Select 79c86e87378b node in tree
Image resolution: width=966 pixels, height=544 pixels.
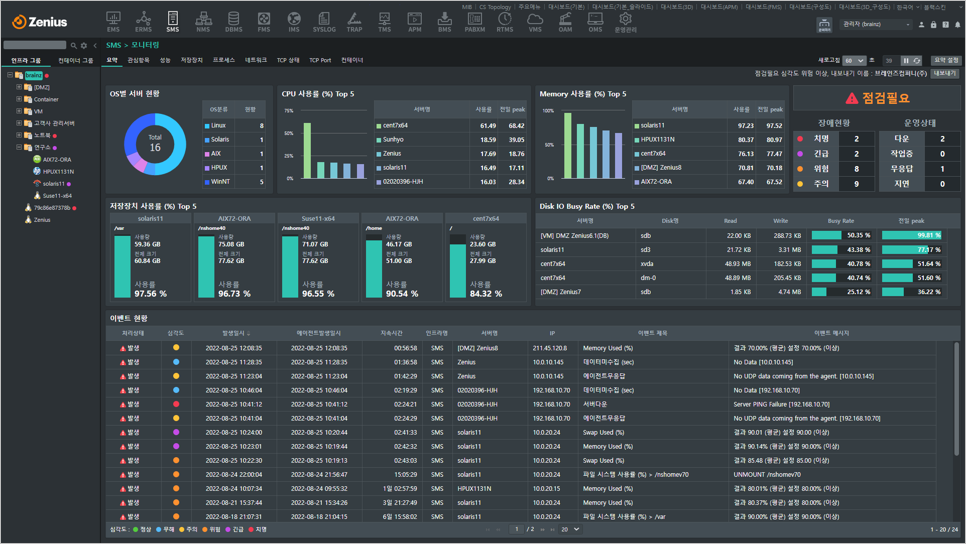point(51,208)
